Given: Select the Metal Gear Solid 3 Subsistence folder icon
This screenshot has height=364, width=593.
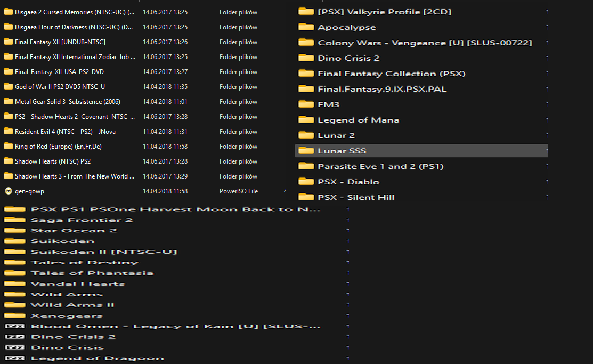Looking at the screenshot, I should 9,102.
